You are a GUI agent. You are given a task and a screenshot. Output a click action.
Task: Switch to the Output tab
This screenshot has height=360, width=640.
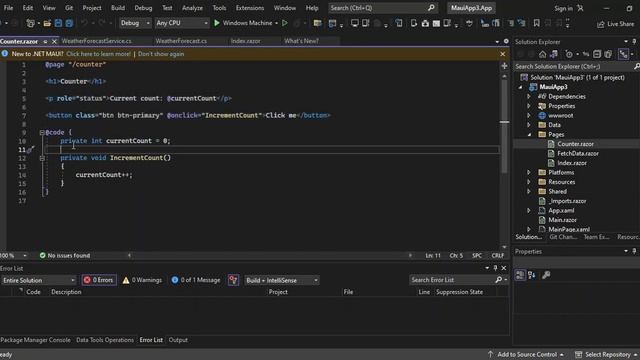(x=178, y=340)
